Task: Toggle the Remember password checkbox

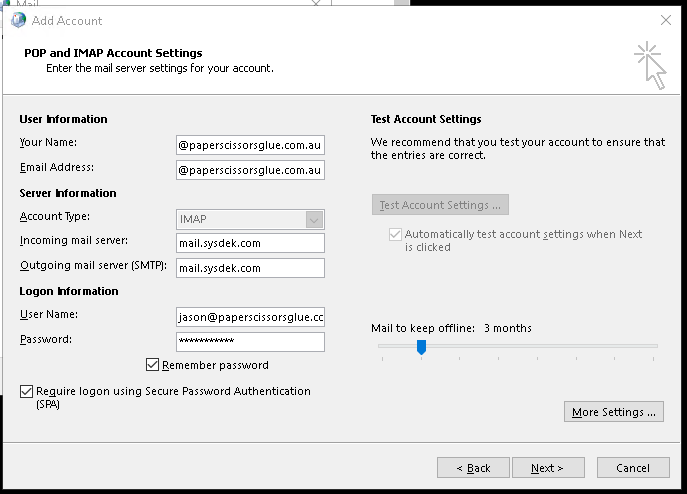Action: click(x=153, y=366)
